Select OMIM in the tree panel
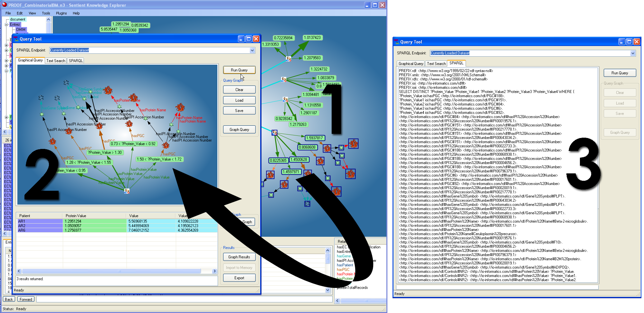The height and width of the screenshot is (313, 644). pyautogui.click(x=21, y=30)
